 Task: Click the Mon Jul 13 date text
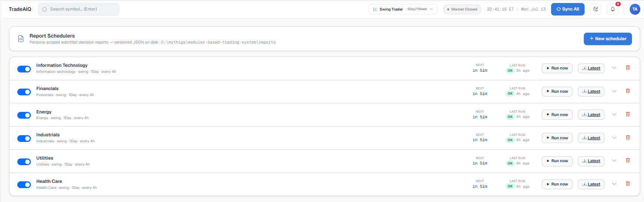pyautogui.click(x=533, y=9)
